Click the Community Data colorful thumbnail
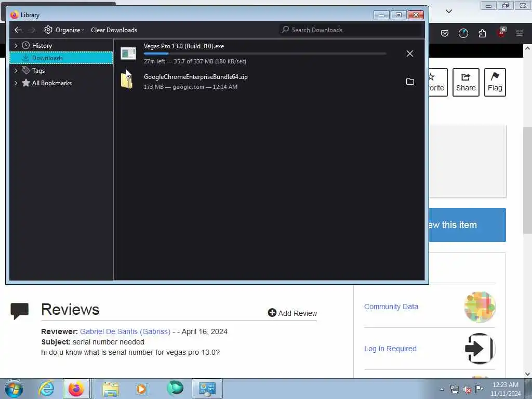Image resolution: width=532 pixels, height=399 pixels. [x=480, y=307]
